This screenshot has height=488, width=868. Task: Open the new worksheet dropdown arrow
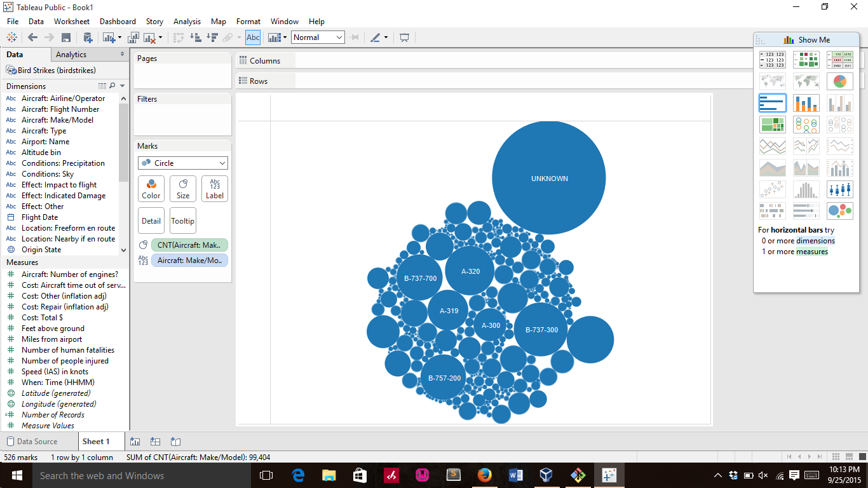(119, 37)
